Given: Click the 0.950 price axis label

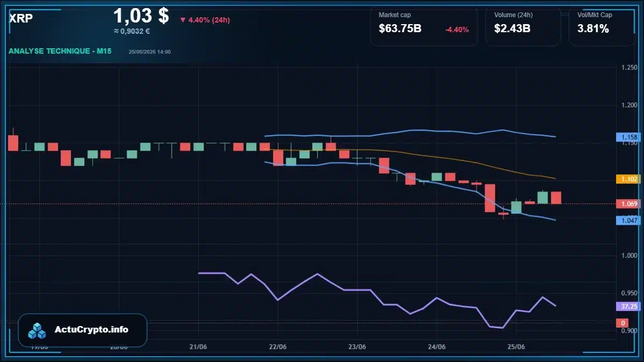Looking at the screenshot, I should [628, 293].
